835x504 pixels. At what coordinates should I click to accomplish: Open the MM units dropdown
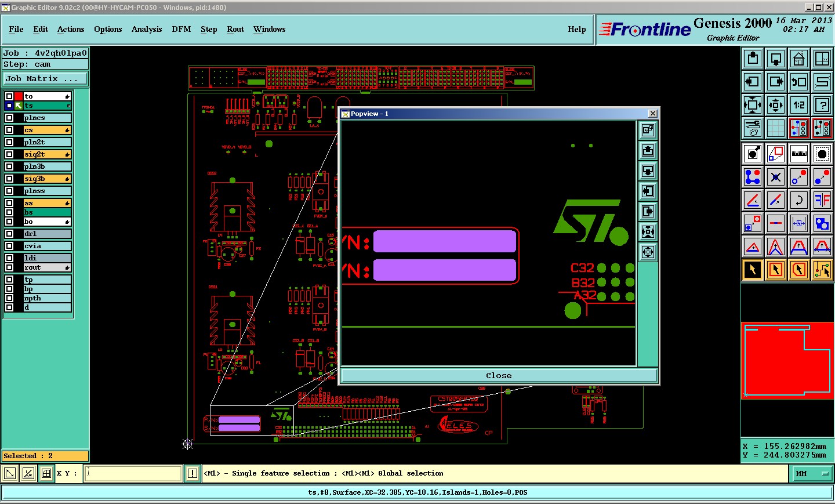[x=812, y=474]
